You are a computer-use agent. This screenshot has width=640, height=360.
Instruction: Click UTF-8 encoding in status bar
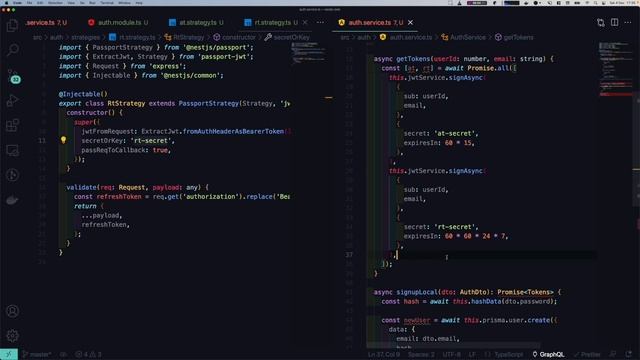(x=452, y=354)
